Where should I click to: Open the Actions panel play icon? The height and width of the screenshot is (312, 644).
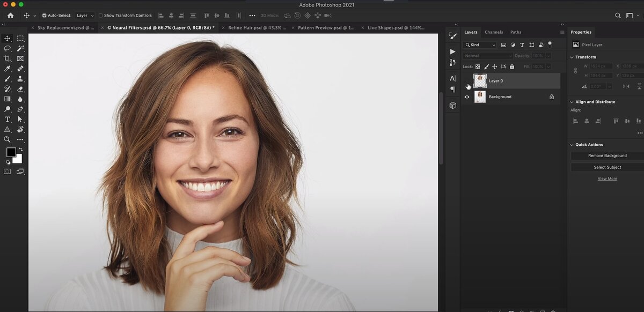pyautogui.click(x=452, y=52)
